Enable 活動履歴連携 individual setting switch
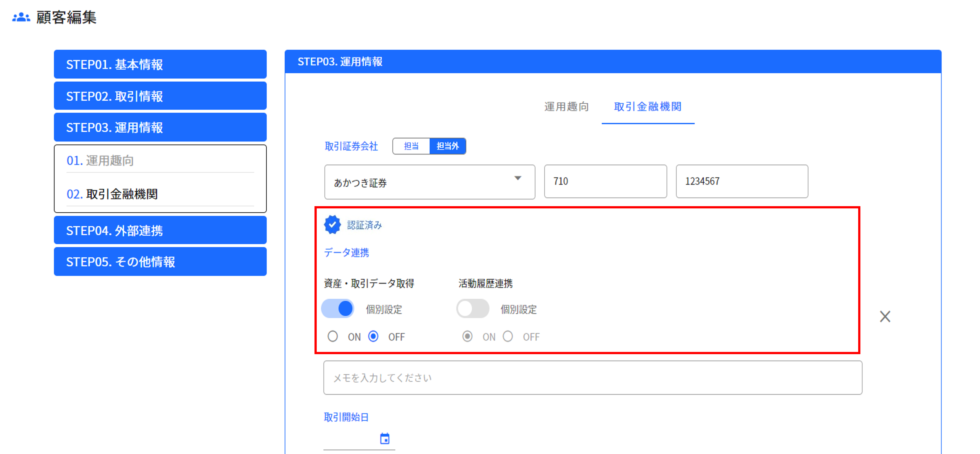This screenshot has width=980, height=454. 472,309
